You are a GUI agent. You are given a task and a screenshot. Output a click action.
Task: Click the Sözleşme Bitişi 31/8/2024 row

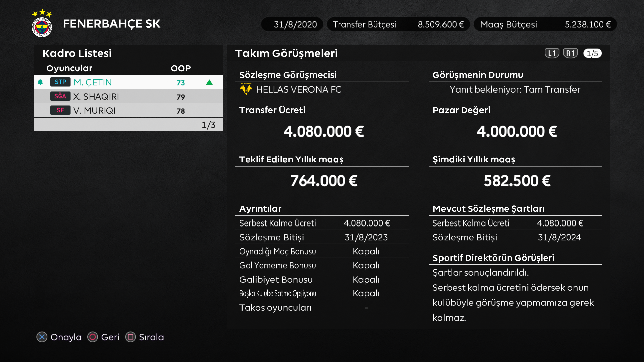click(515, 237)
